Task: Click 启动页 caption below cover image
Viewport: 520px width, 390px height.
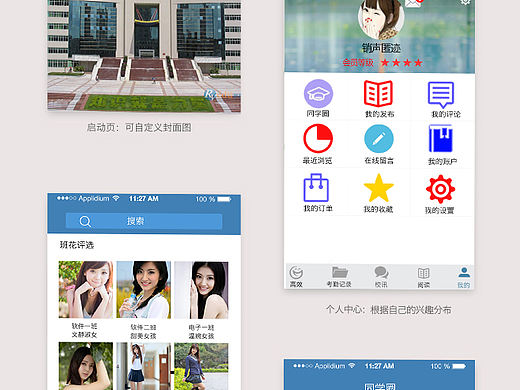Action: [x=139, y=127]
